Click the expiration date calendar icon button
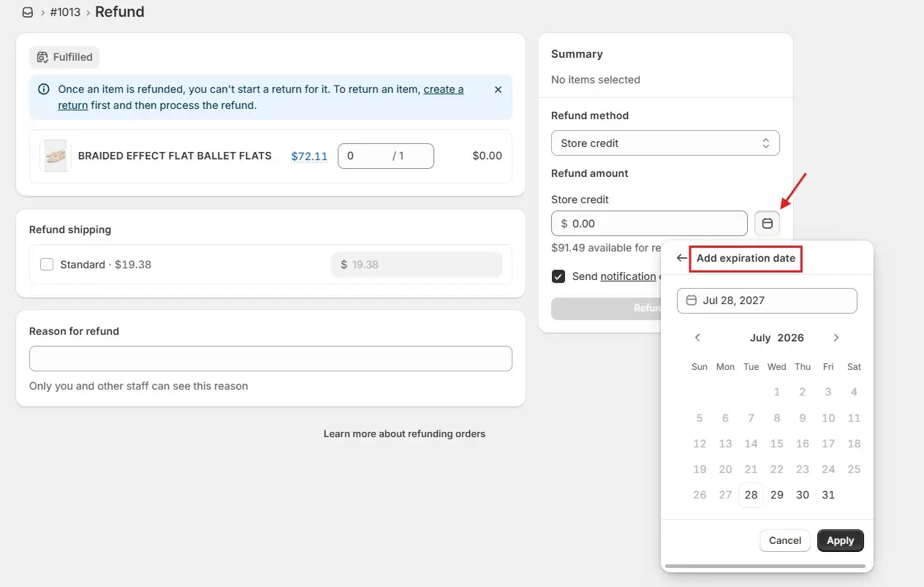The image size is (924, 587). pos(767,224)
